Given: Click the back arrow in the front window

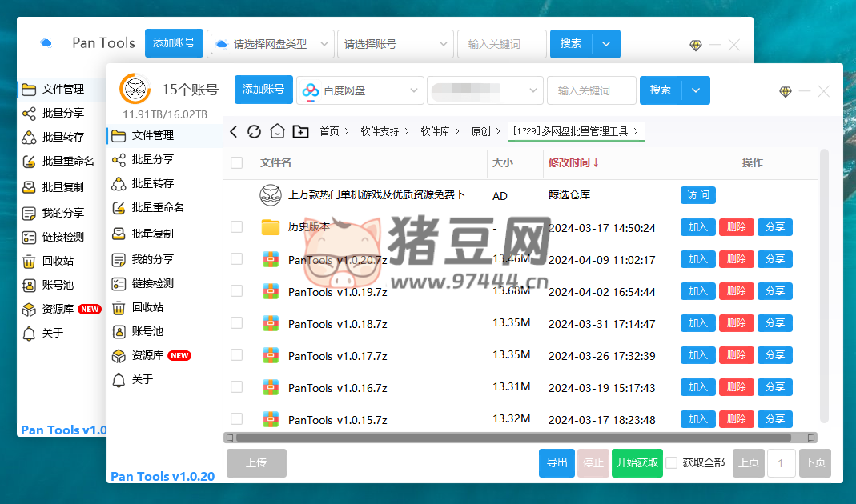Looking at the screenshot, I should [x=234, y=131].
